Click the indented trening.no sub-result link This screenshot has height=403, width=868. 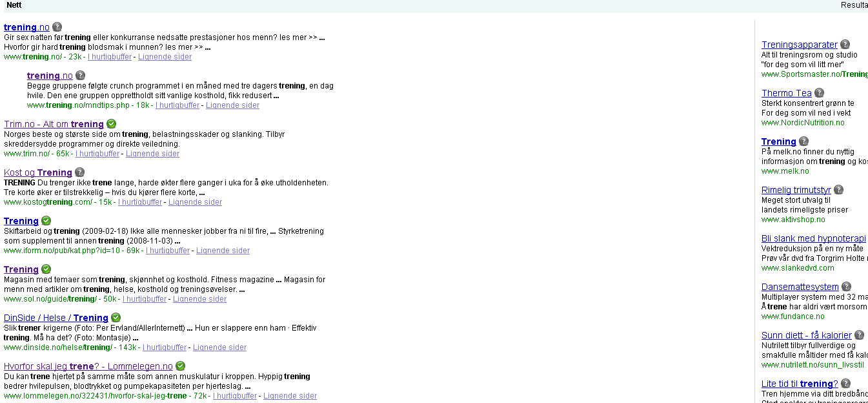[x=50, y=75]
